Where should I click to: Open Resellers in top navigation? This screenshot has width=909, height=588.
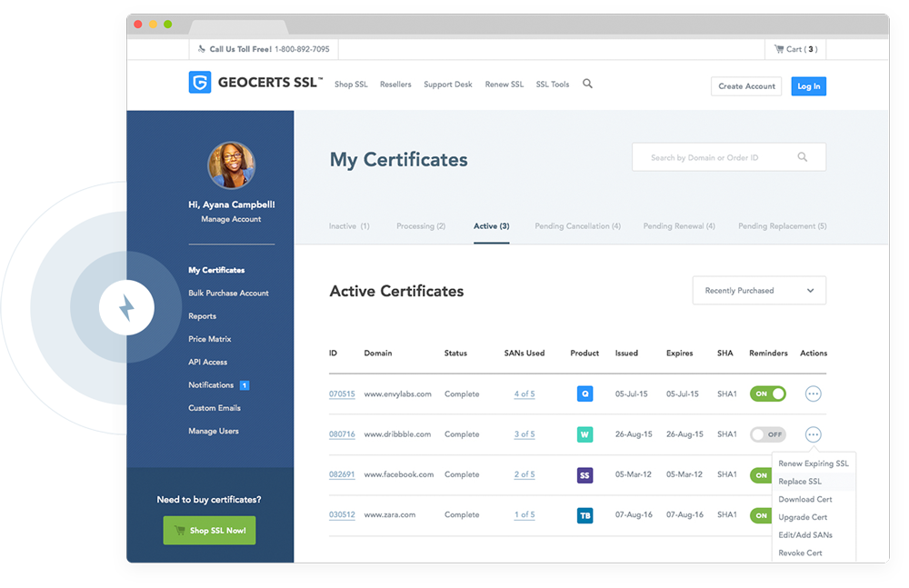point(395,85)
